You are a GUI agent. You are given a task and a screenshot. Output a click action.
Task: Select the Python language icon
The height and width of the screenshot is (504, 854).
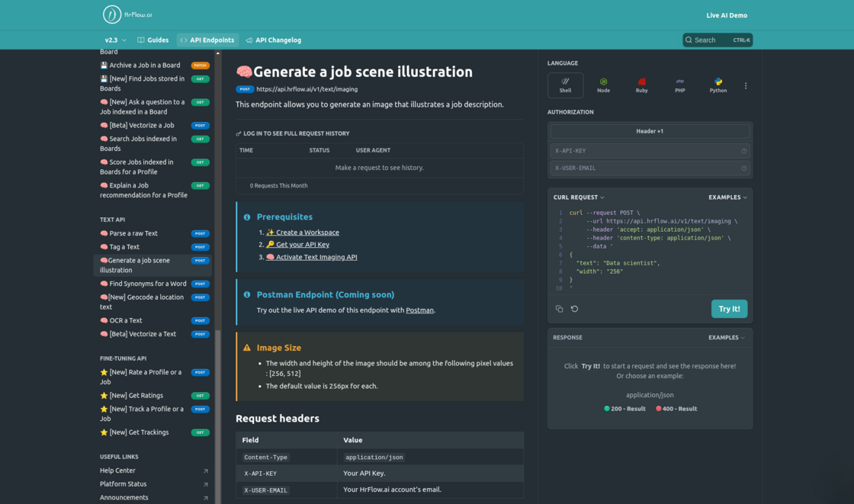click(718, 85)
